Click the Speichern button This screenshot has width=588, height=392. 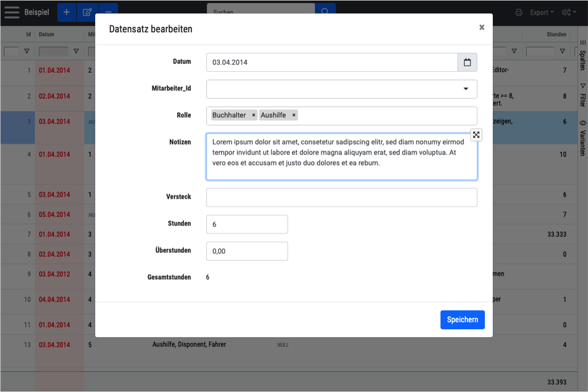coord(462,320)
